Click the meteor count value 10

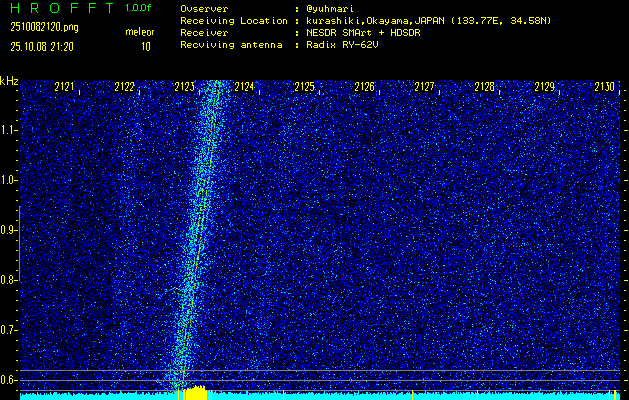click(x=146, y=46)
